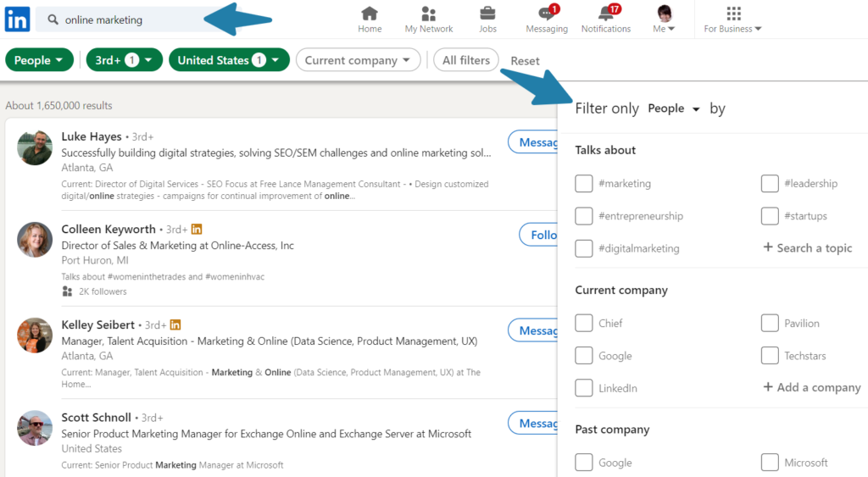Check Google under Past company
The image size is (868, 477).
584,463
